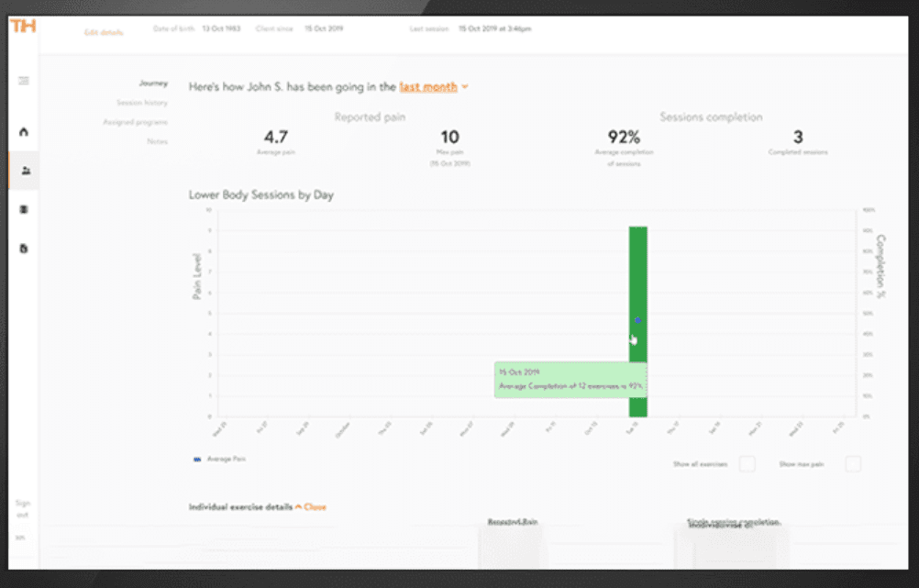Image resolution: width=919 pixels, height=588 pixels.
Task: Click the Clients icon in the sidebar
Action: point(23,171)
